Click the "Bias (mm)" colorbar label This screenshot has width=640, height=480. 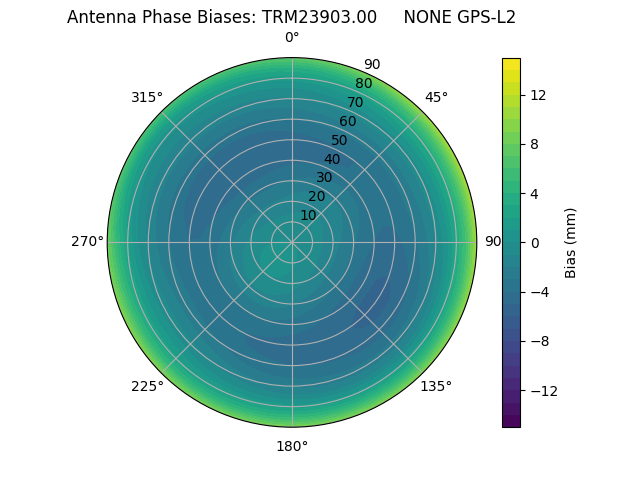click(571, 242)
